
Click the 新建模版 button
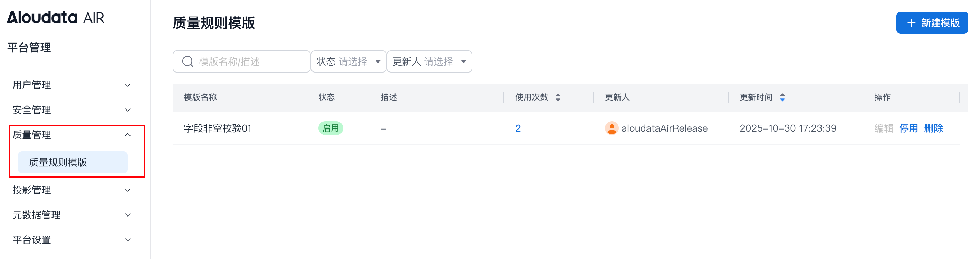932,23
